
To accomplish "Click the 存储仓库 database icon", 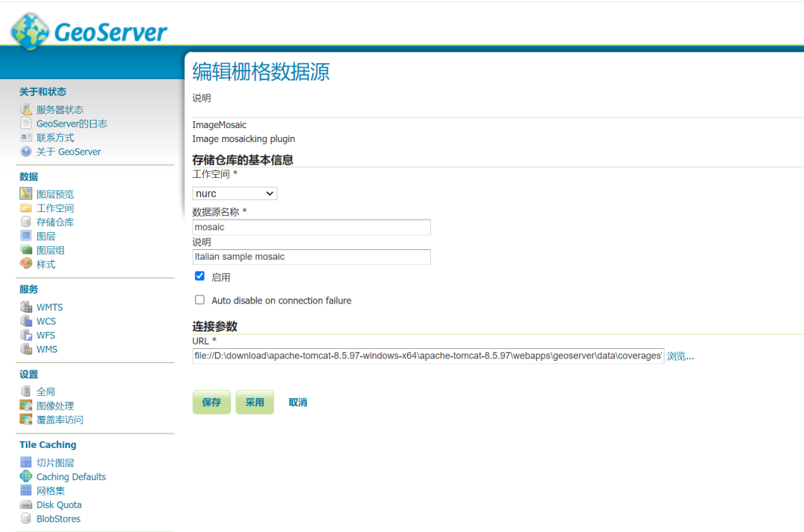I will (x=26, y=222).
